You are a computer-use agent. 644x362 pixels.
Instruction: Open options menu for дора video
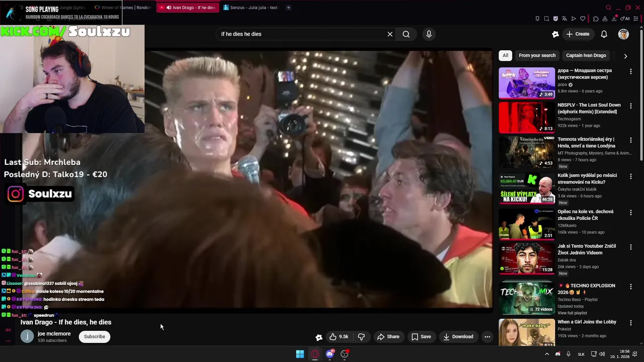(630, 71)
